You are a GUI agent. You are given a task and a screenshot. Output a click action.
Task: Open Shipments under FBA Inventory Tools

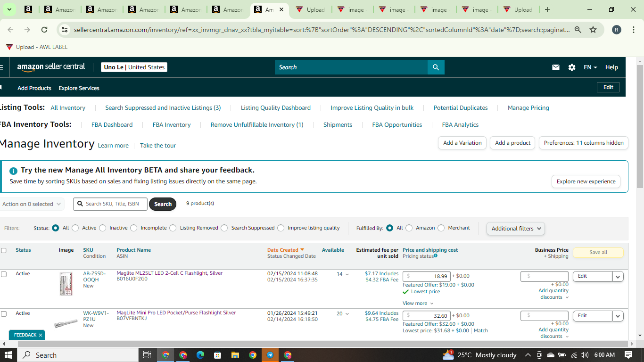[338, 125]
